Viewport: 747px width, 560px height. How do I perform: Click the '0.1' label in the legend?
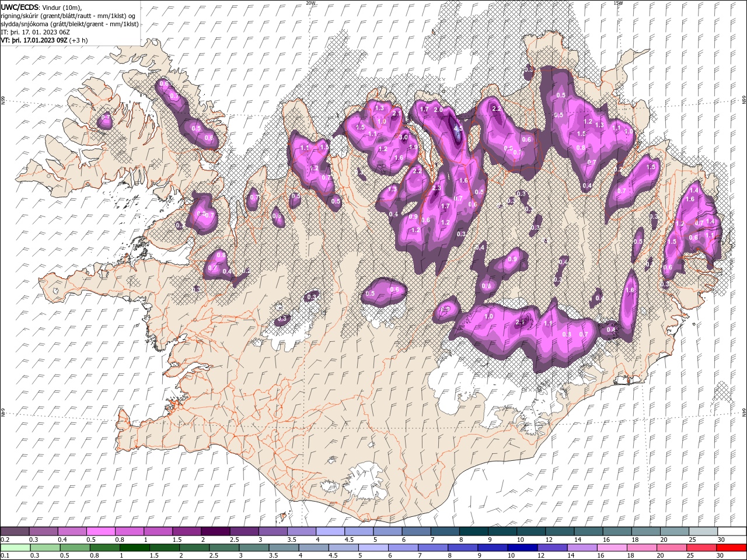5,556
